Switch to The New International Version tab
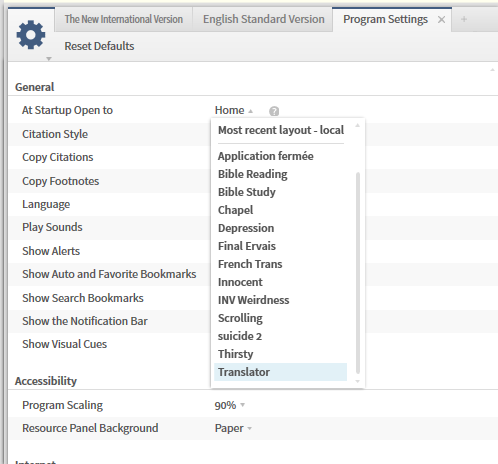The height and width of the screenshot is (464, 498). point(124,19)
